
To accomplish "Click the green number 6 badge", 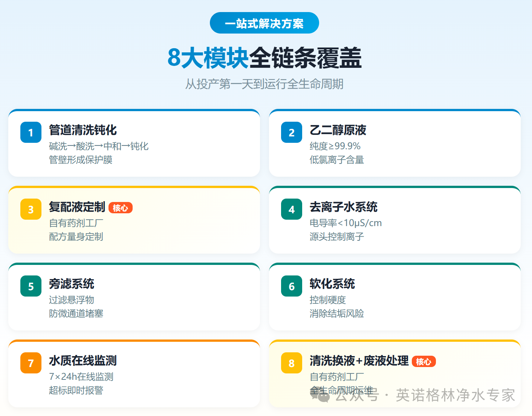I will 292,286.
